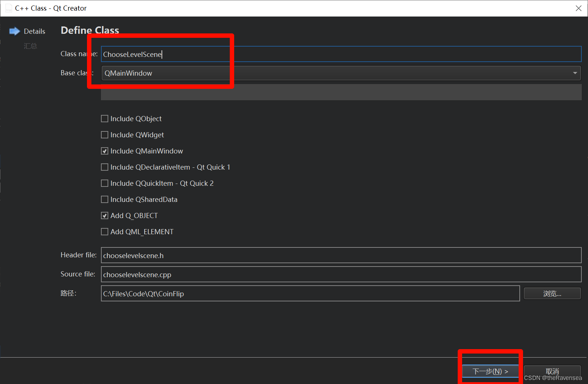Select the Details step in sidebar
588x384 pixels.
click(35, 31)
